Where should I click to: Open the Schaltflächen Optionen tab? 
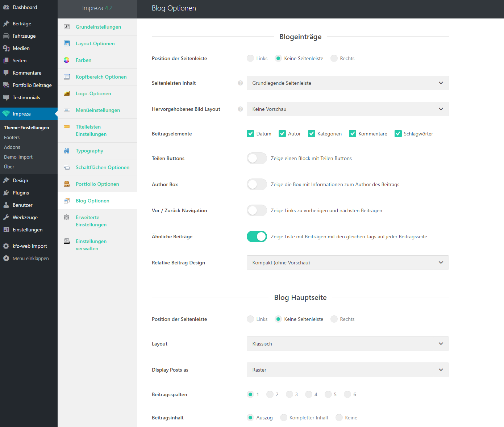click(97, 167)
